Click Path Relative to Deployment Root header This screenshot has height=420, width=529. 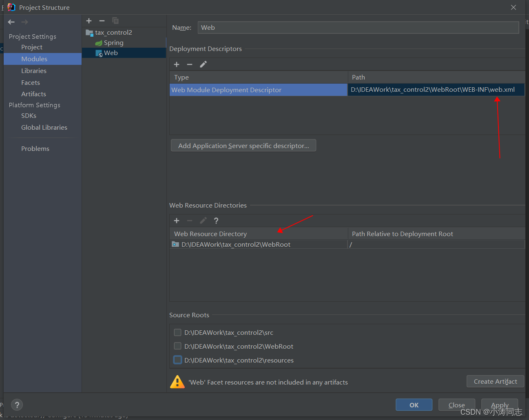[x=436, y=234]
